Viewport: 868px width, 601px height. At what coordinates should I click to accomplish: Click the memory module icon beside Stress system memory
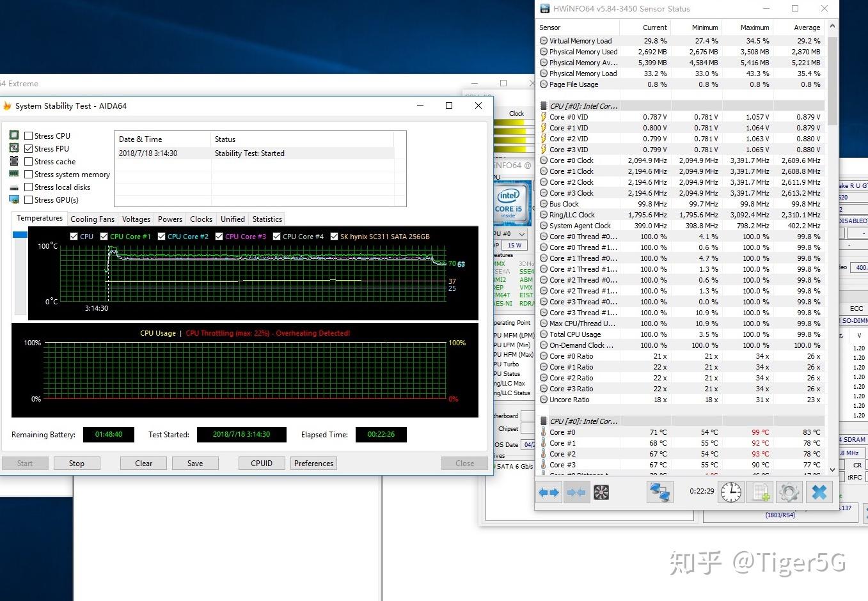[x=14, y=174]
